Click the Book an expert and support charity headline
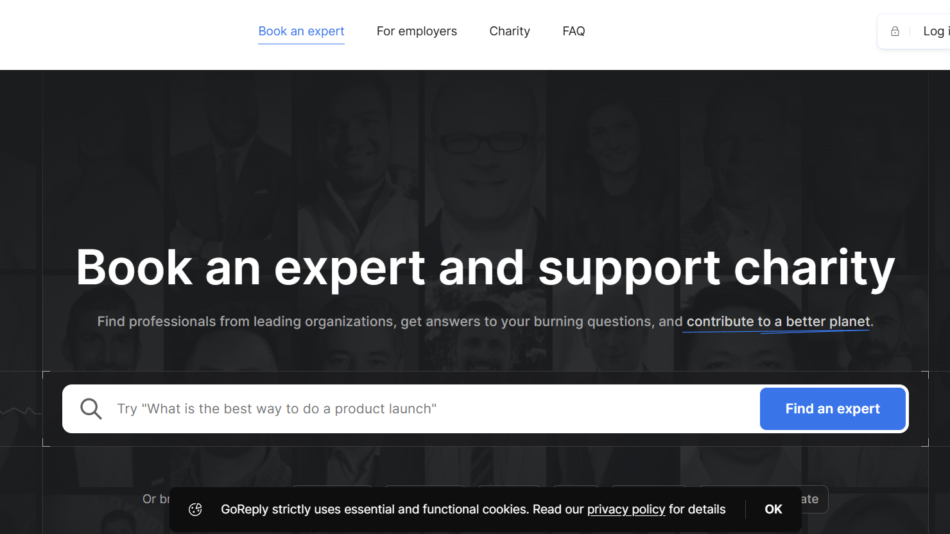The height and width of the screenshot is (534, 950). coord(485,268)
